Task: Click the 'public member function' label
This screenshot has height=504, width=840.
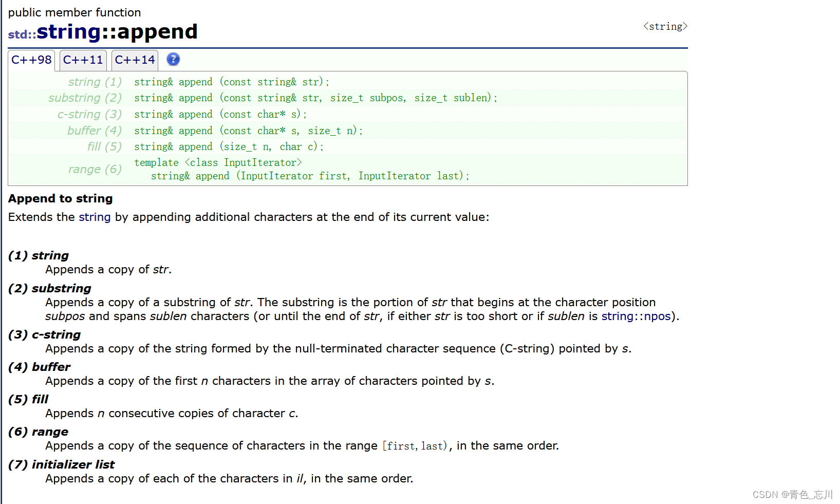Action: 74,12
